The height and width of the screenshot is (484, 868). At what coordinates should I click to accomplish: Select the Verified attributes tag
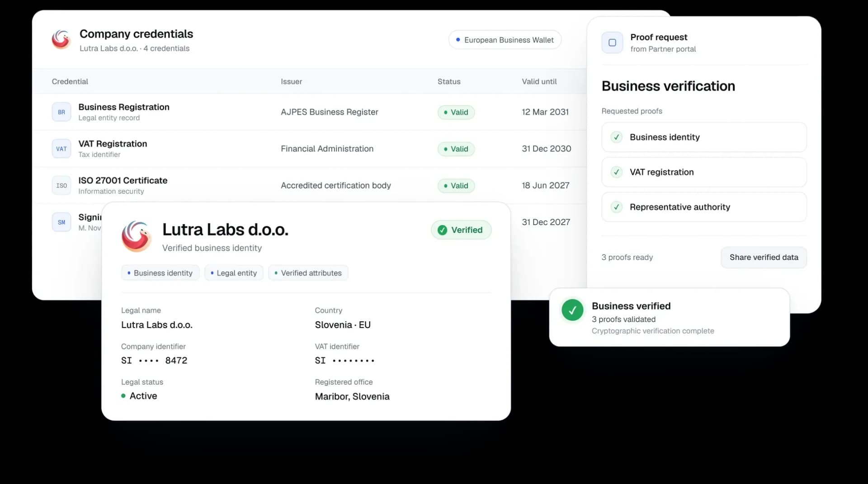pos(308,273)
